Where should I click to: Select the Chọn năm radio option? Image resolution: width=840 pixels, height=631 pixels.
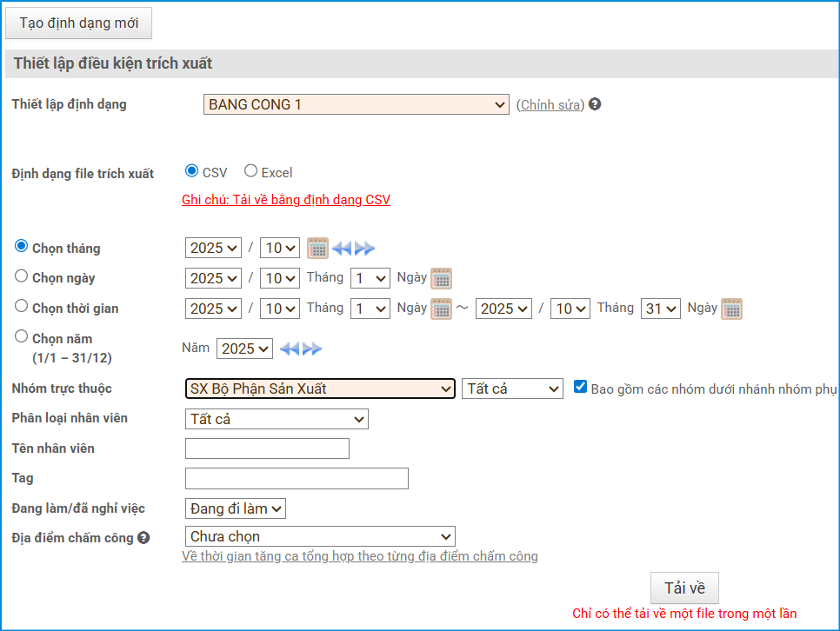click(22, 336)
